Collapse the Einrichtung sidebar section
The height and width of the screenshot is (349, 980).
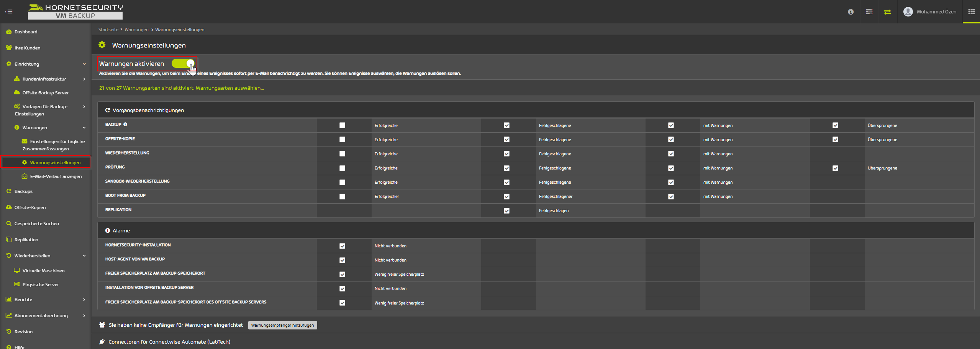[84, 64]
